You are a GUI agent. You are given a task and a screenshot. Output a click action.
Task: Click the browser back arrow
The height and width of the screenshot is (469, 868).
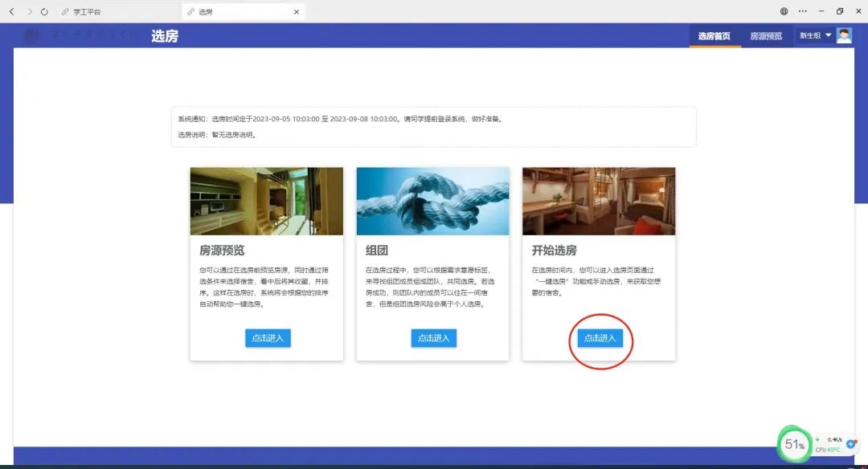point(11,12)
